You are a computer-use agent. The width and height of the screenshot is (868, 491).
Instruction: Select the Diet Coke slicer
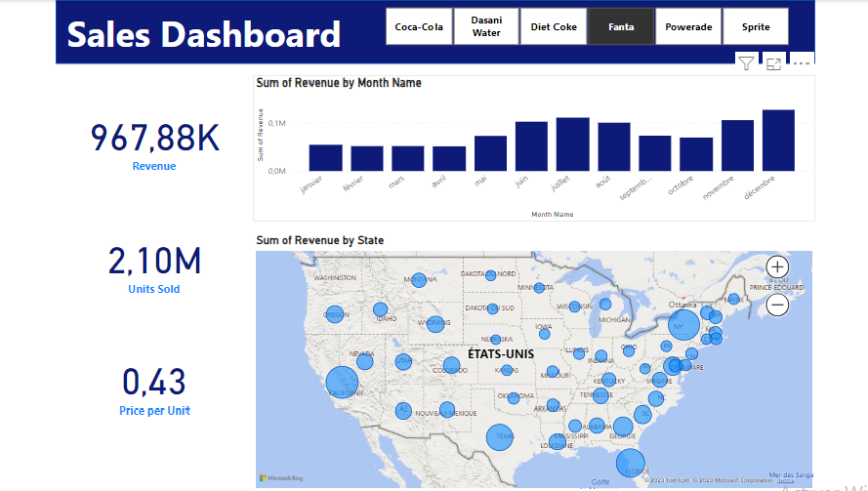tap(553, 27)
